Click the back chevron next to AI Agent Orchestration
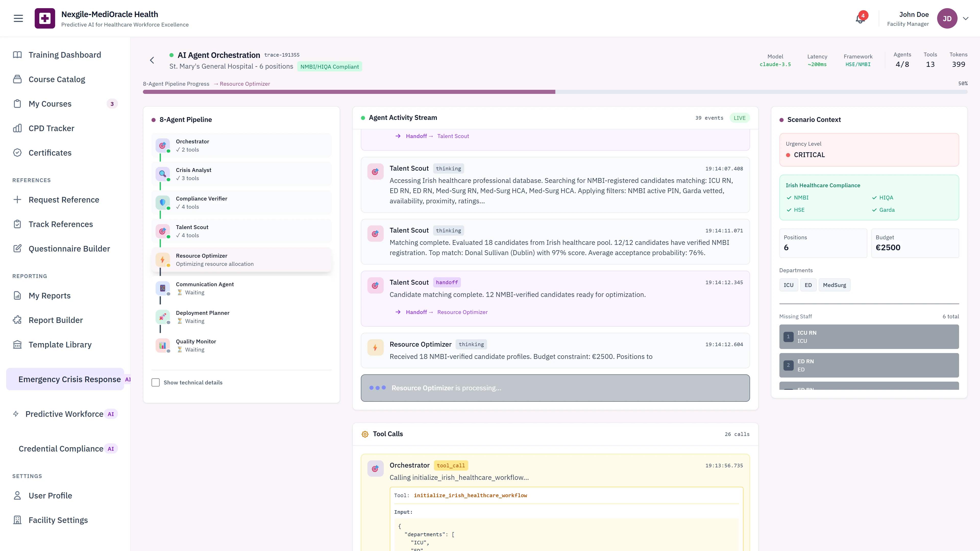 tap(152, 60)
